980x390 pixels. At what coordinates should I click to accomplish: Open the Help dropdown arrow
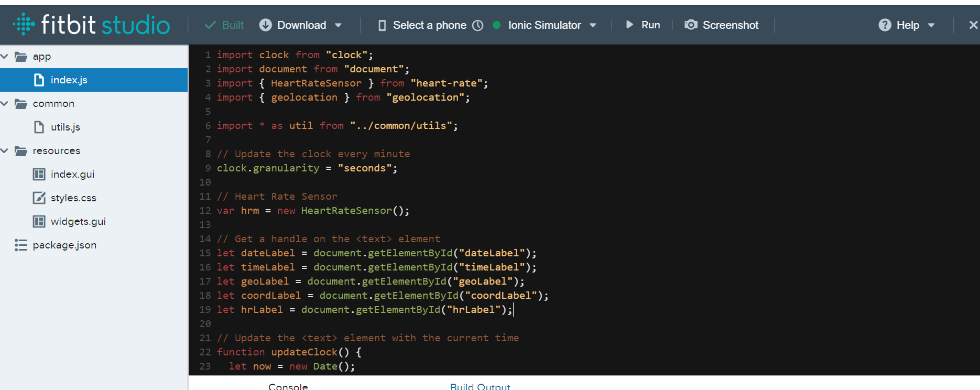click(931, 25)
